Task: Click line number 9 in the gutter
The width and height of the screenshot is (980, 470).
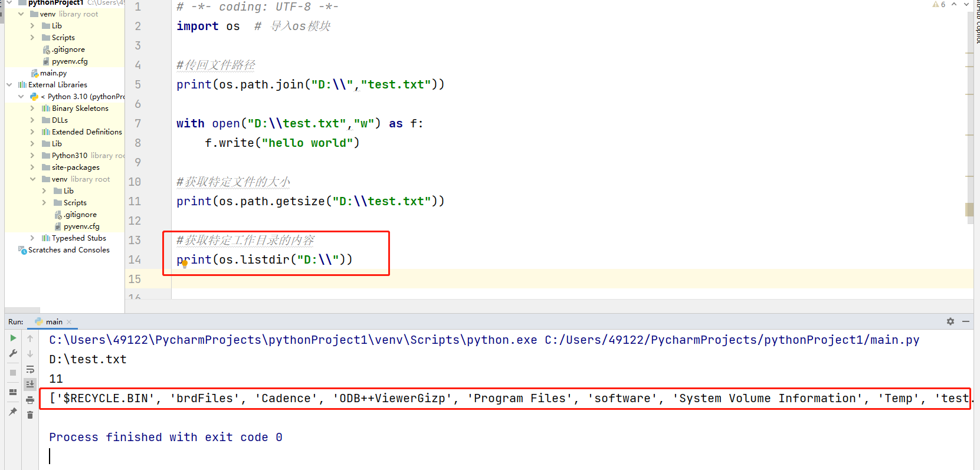Action: 137,162
